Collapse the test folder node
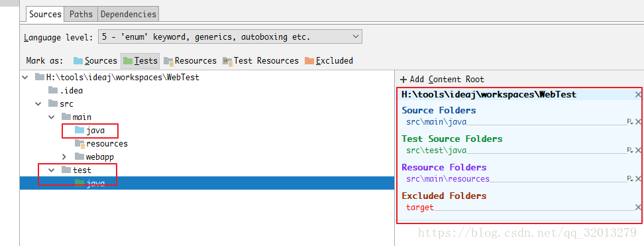Viewport: 644px width, 246px height. point(52,170)
